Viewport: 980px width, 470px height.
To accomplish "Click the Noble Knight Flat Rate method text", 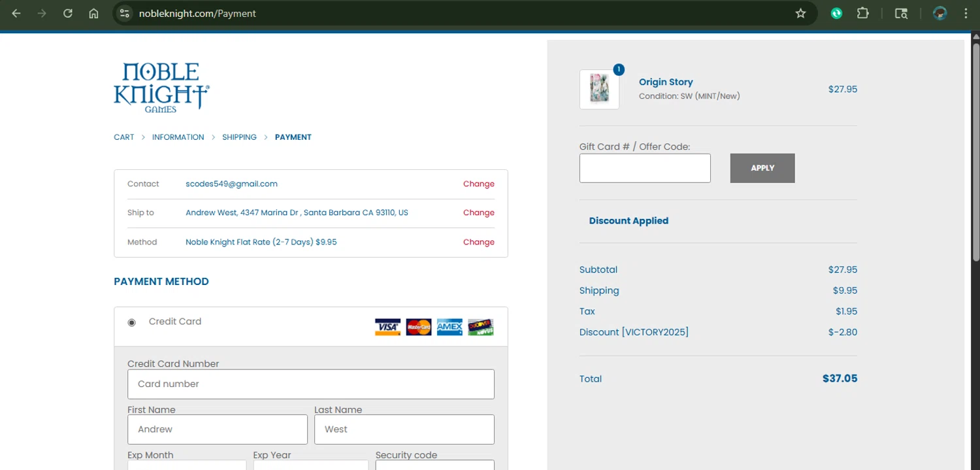I will [x=261, y=242].
